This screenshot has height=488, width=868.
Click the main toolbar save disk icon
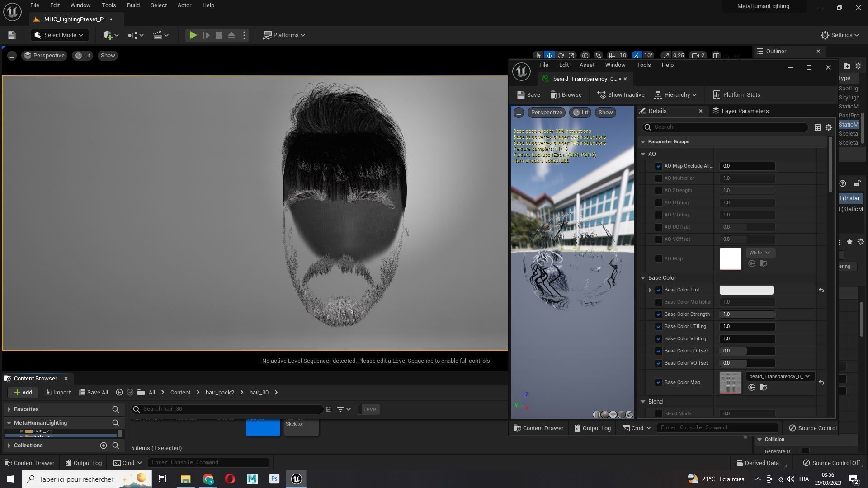(x=12, y=35)
